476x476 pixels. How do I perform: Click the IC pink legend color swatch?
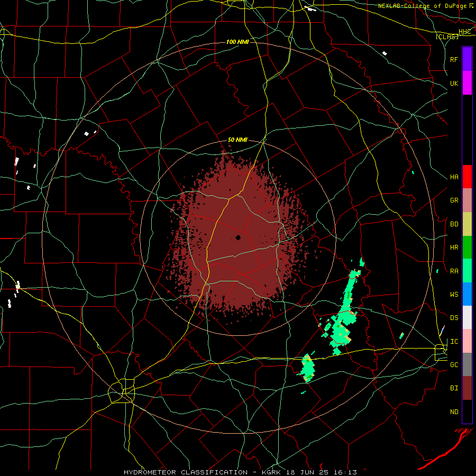pyautogui.click(x=467, y=341)
